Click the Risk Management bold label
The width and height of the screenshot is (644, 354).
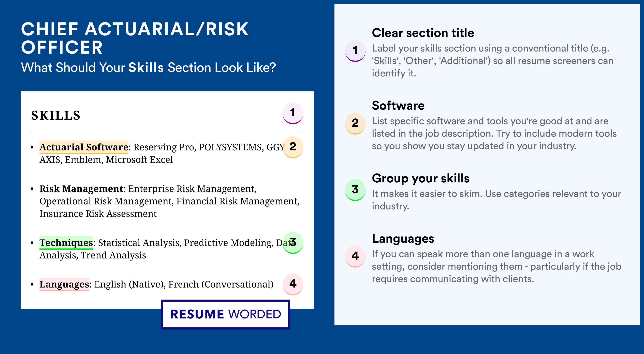[x=81, y=188]
